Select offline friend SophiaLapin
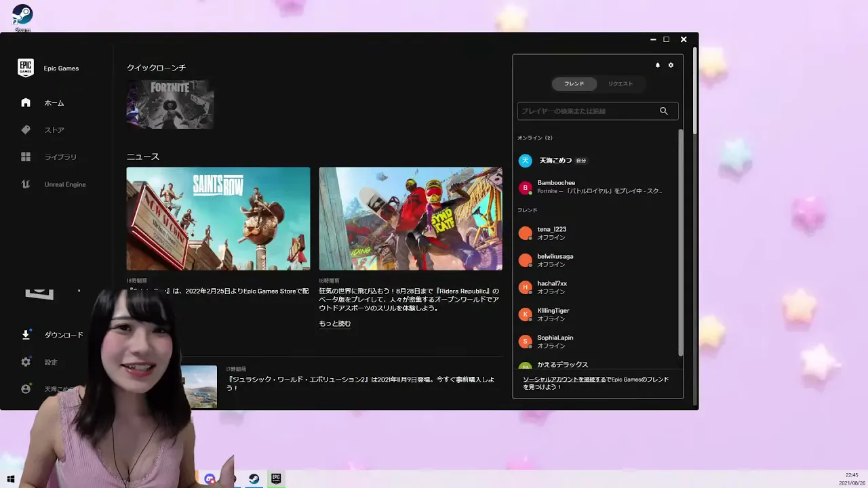The image size is (868, 488). [597, 342]
